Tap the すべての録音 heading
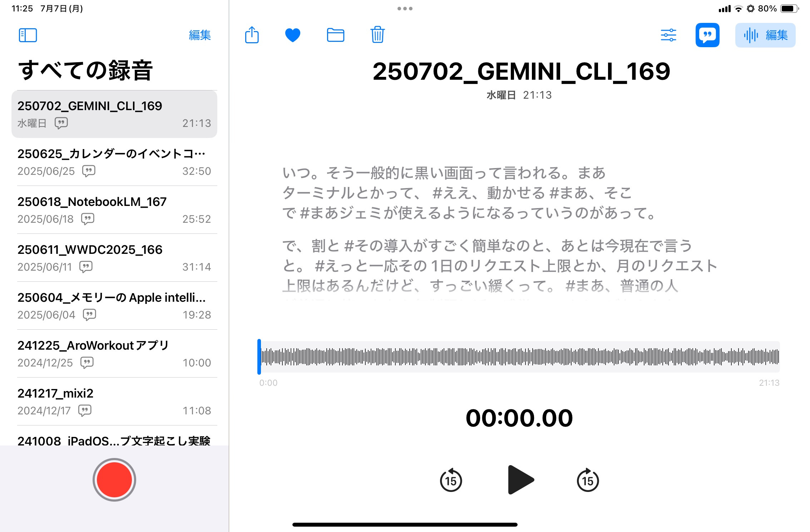Image resolution: width=810 pixels, height=532 pixels. pos(85,70)
